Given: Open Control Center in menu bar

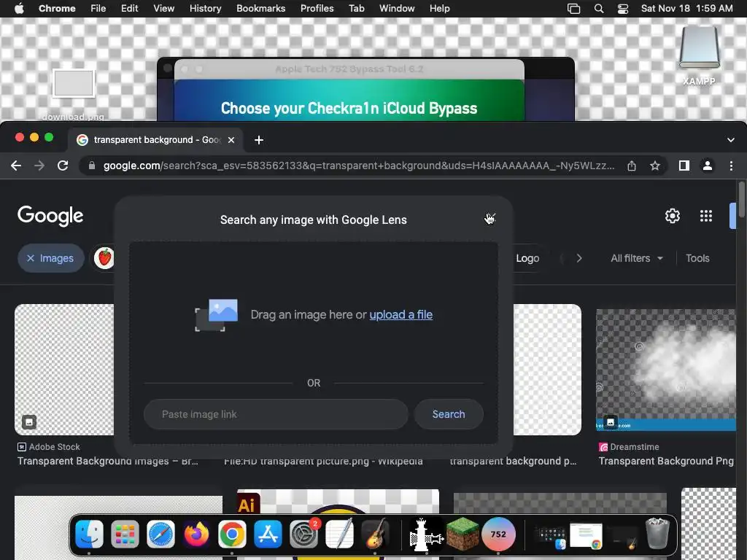Looking at the screenshot, I should coord(623,9).
